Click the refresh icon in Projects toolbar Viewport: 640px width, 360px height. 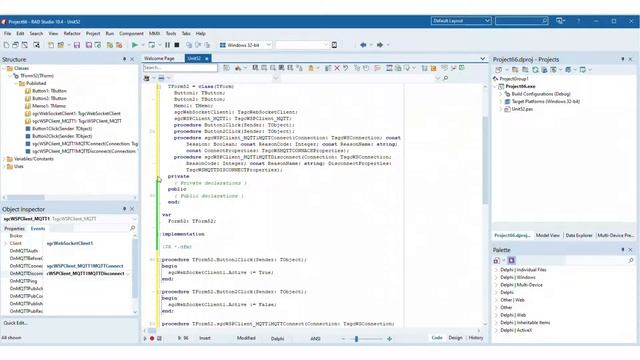tap(535, 70)
